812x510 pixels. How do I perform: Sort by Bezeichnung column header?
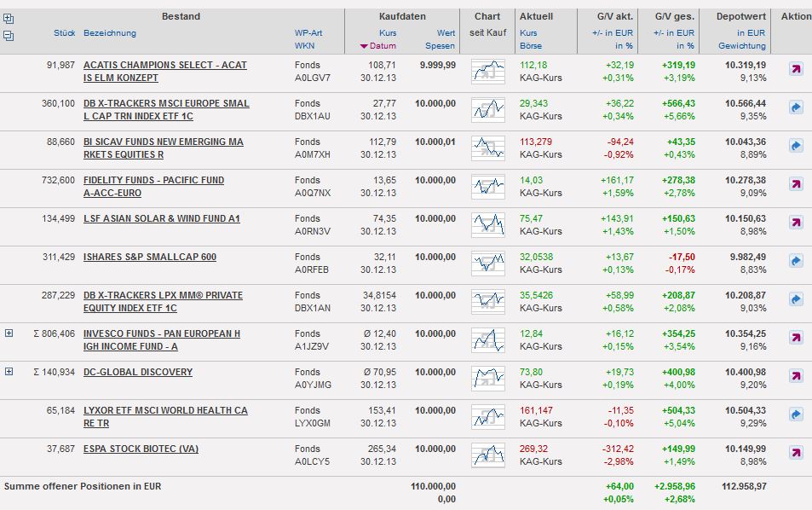pos(110,32)
